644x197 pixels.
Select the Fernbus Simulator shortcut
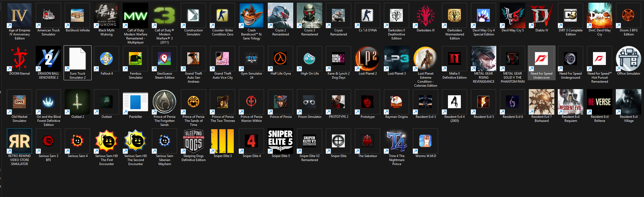135,59
